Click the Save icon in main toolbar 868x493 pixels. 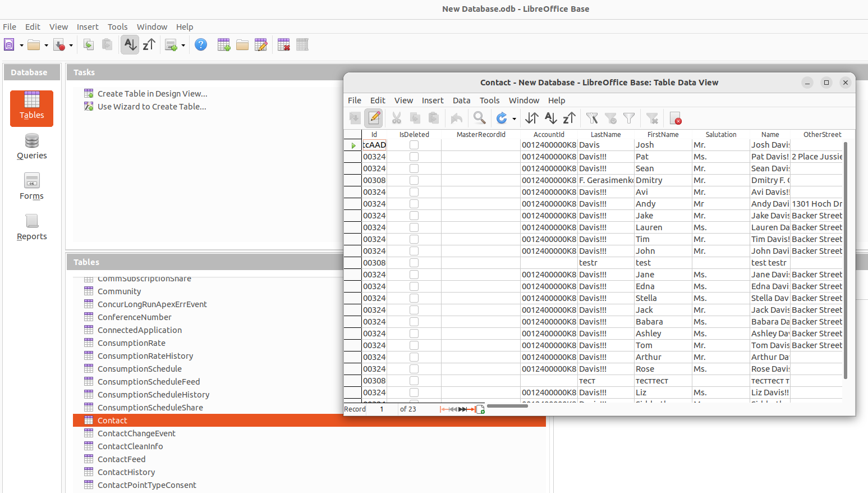tap(59, 45)
